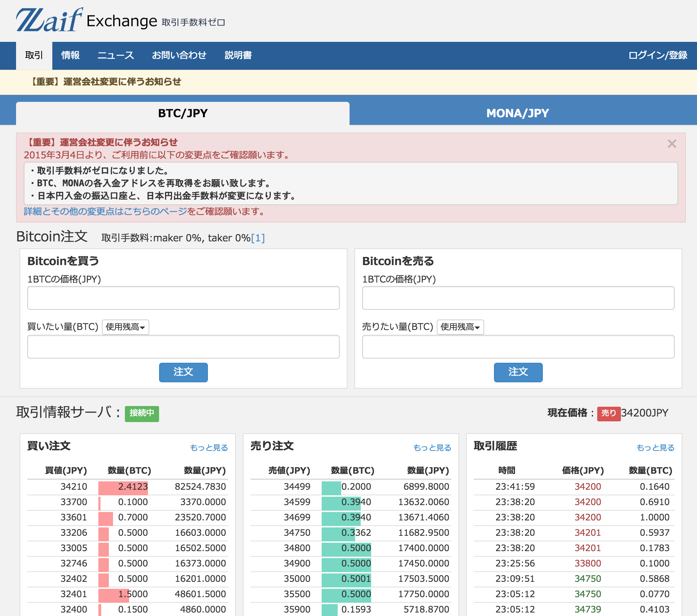Select buy order price 33700

coord(74,502)
